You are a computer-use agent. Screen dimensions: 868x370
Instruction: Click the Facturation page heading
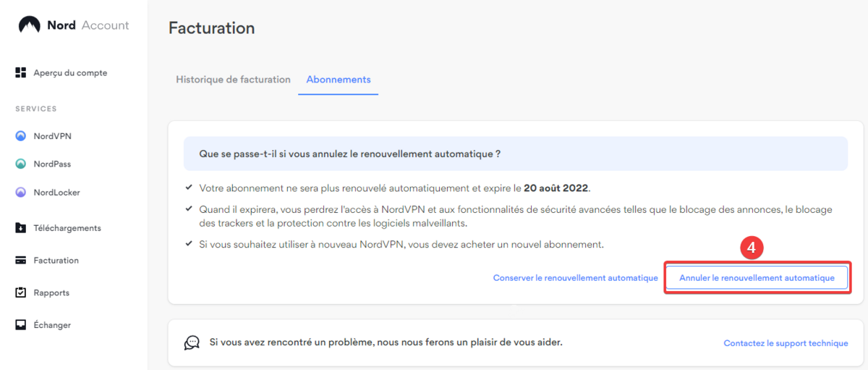(x=212, y=28)
